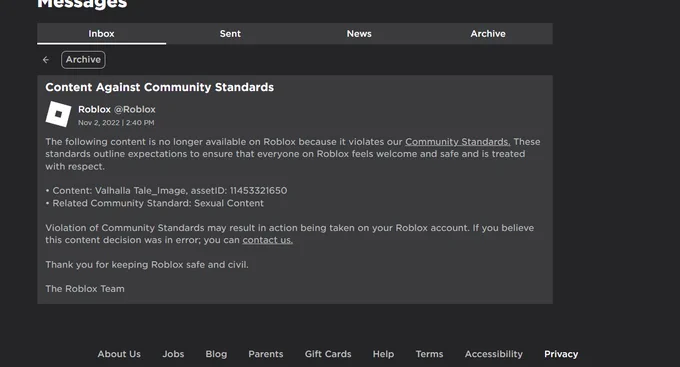Select the message title Content Against Community Standards
Viewport: 680px width, 367px height.
(x=160, y=87)
